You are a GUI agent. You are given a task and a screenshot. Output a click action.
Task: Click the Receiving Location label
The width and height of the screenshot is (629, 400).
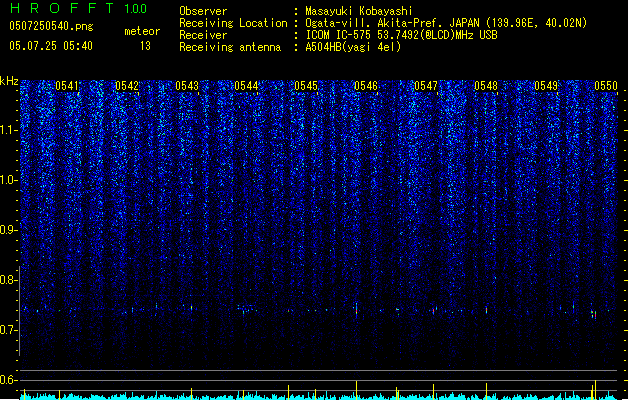click(233, 23)
